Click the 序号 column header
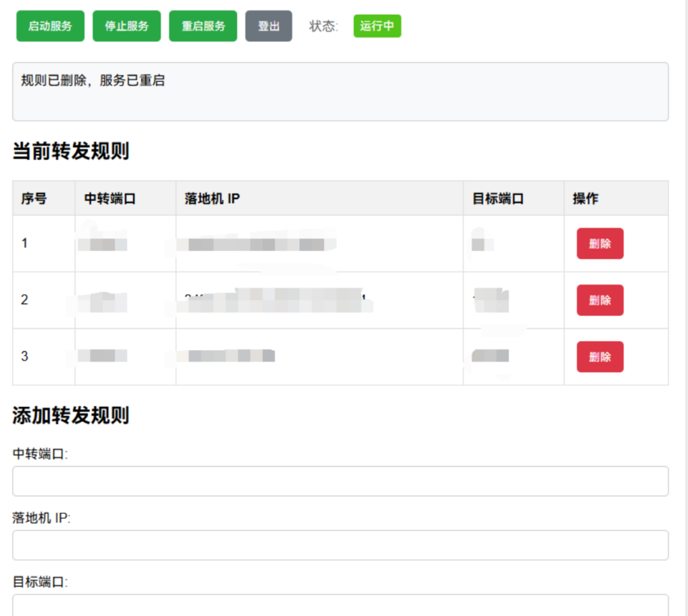The width and height of the screenshot is (688, 616). (x=34, y=198)
